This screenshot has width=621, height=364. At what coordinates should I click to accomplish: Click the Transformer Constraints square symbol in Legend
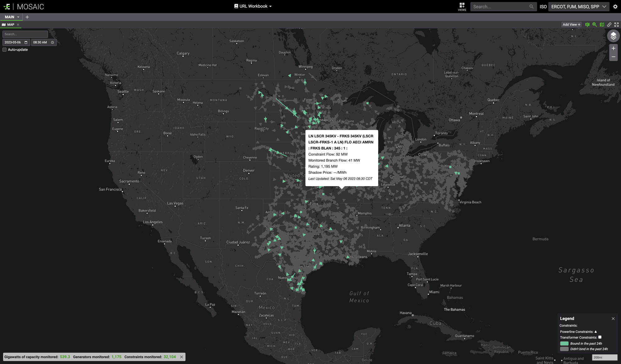pyautogui.click(x=600, y=337)
